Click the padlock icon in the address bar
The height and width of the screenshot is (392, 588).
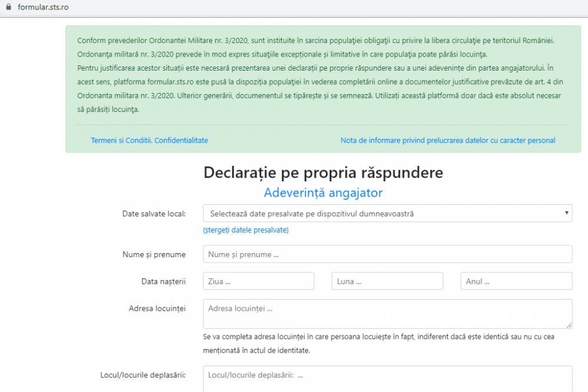[x=8, y=7]
